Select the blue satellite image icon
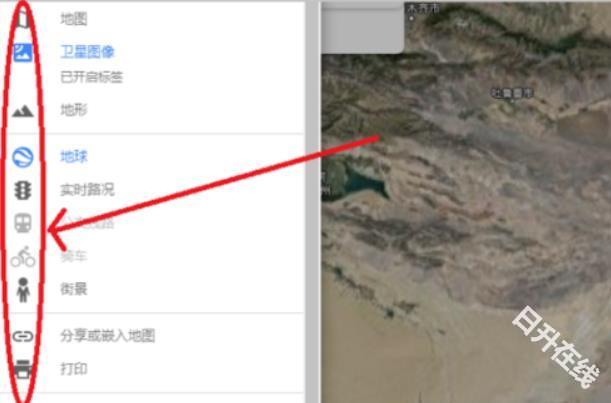611x403 pixels. [23, 53]
